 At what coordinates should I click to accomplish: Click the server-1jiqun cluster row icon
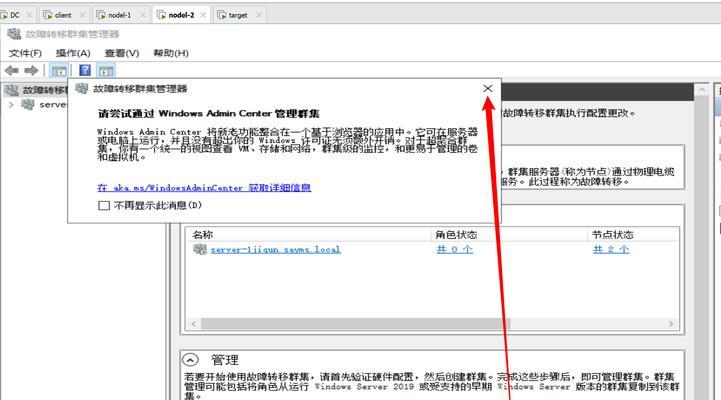pos(200,250)
